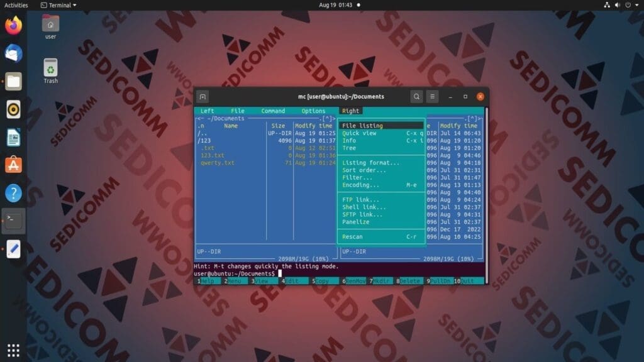The width and height of the screenshot is (644, 362).
Task: Open the Help icon in the dock
Action: (13, 193)
